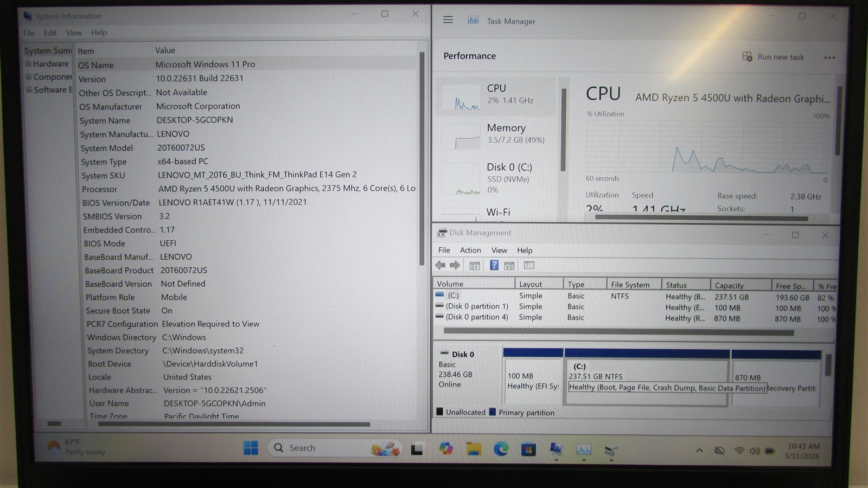Screen dimensions: 868x488
Task: Click OS Name row in System Information
Action: pyautogui.click(x=247, y=65)
